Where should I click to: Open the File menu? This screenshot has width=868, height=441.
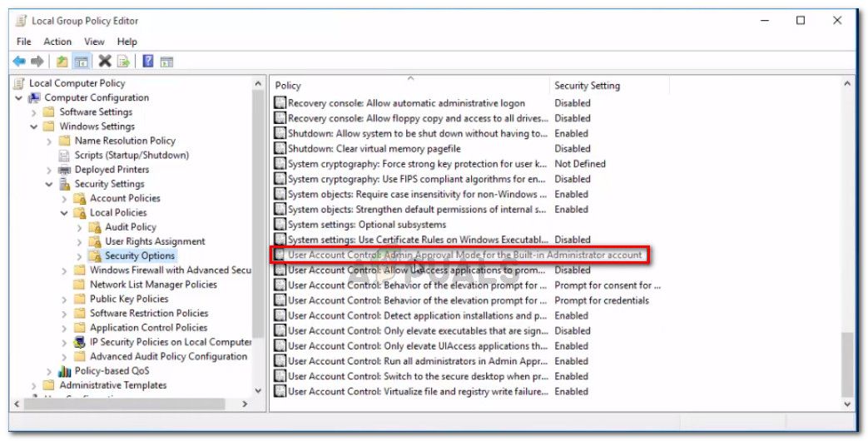pyautogui.click(x=24, y=42)
